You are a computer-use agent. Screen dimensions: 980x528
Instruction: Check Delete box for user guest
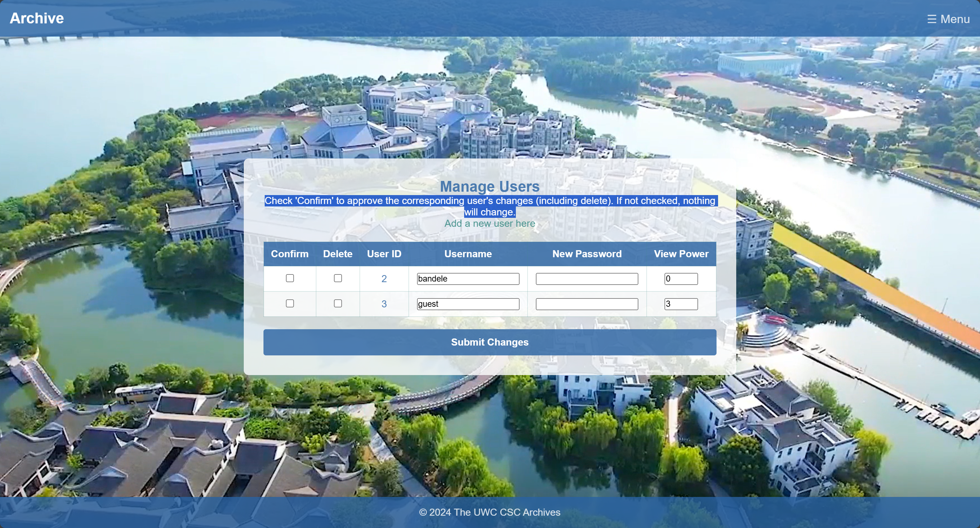click(x=338, y=304)
